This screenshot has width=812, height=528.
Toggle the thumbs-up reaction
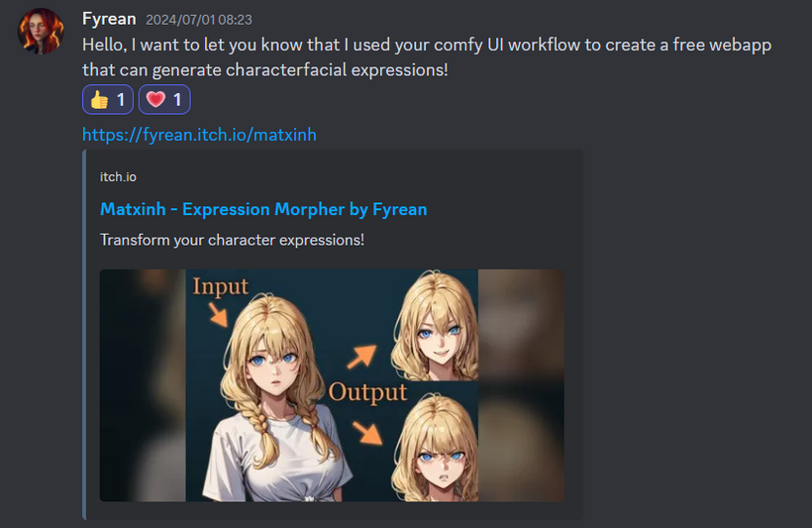[x=108, y=99]
